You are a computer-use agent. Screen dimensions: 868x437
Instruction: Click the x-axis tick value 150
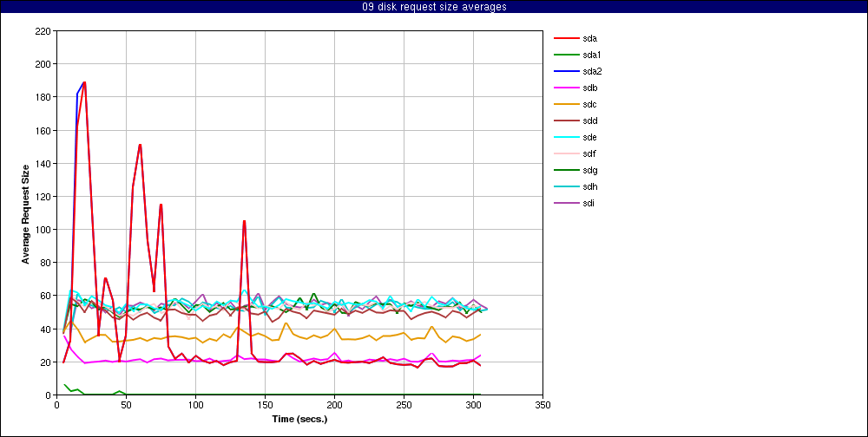point(265,404)
